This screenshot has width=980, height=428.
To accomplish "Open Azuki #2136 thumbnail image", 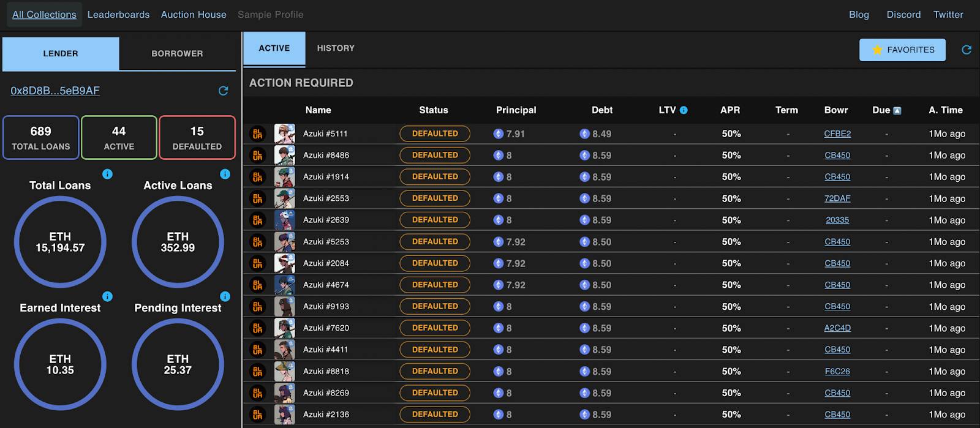I will point(285,415).
